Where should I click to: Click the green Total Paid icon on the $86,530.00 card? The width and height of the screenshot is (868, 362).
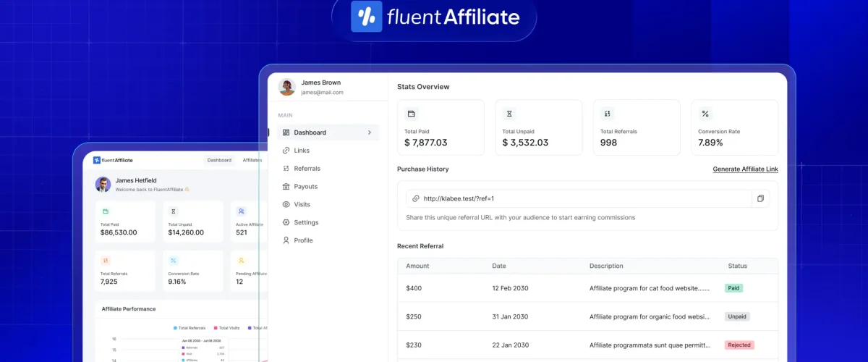106,211
